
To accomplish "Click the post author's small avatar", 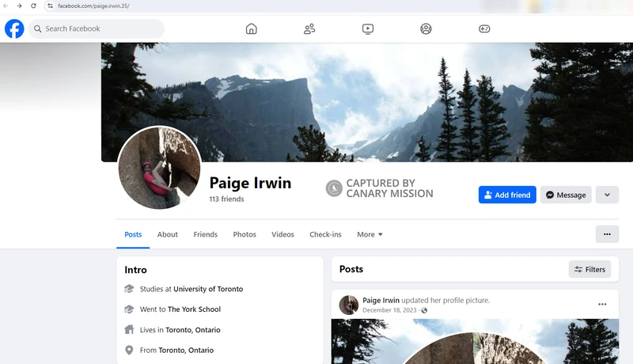I will click(349, 305).
